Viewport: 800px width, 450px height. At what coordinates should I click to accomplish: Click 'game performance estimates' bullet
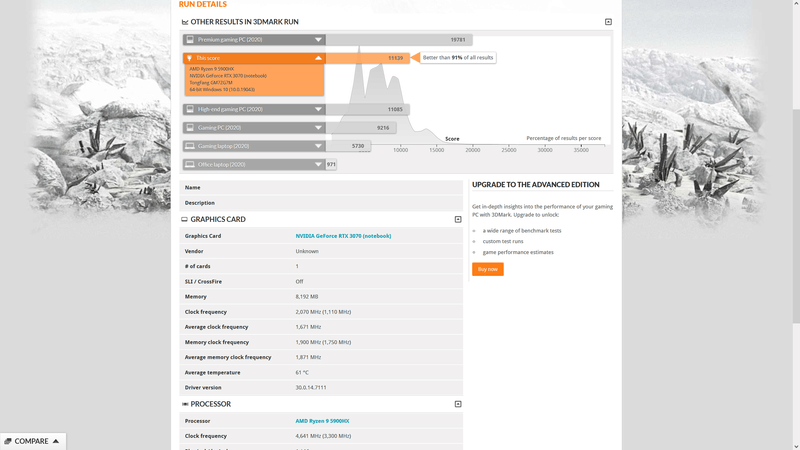pyautogui.click(x=518, y=252)
